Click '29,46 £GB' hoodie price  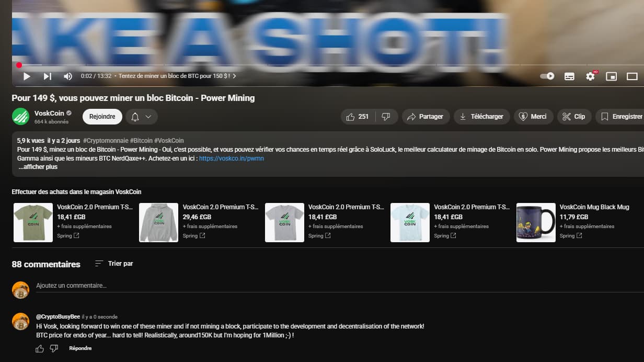197,217
